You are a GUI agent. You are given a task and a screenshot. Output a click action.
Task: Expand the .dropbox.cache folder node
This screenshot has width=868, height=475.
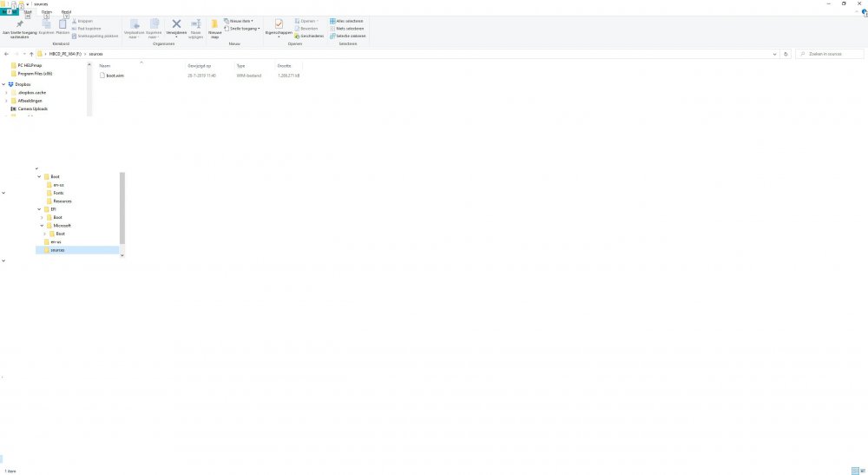[6, 92]
